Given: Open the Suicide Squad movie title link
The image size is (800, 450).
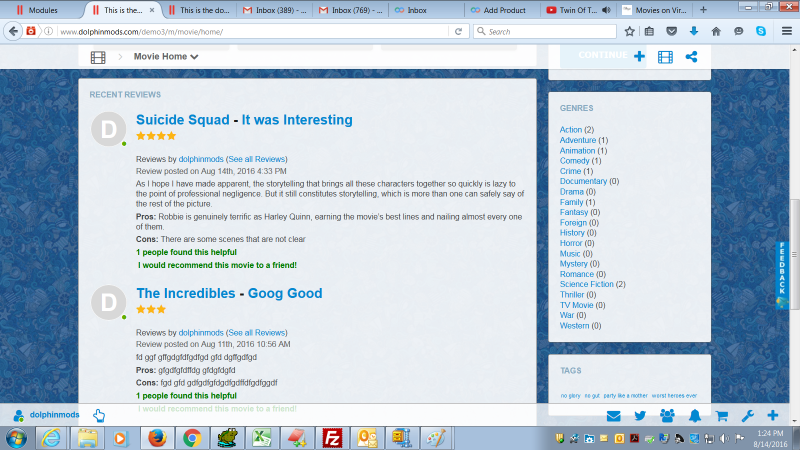Looking at the screenshot, I should tap(183, 119).
